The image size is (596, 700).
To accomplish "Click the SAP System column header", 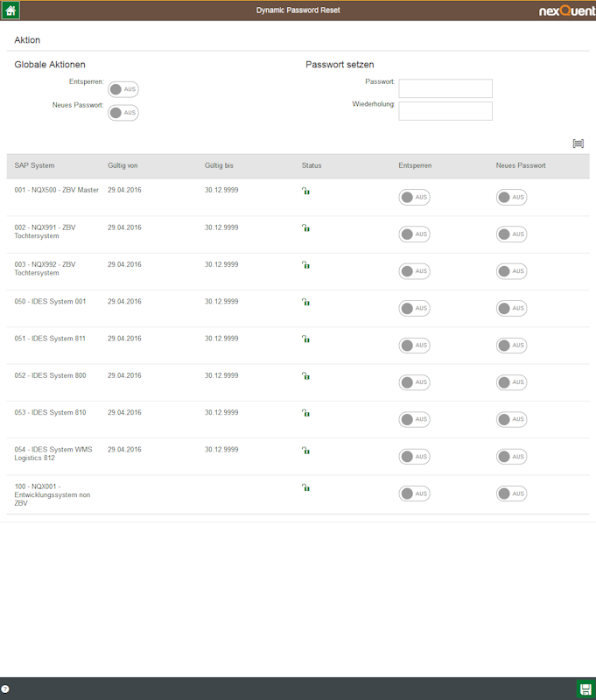I will (34, 165).
